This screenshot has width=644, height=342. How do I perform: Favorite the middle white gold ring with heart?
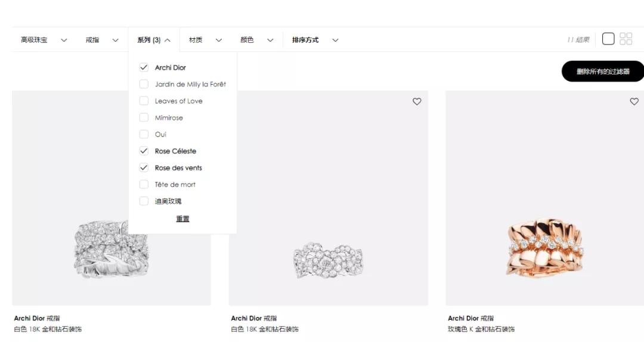pyautogui.click(x=417, y=101)
